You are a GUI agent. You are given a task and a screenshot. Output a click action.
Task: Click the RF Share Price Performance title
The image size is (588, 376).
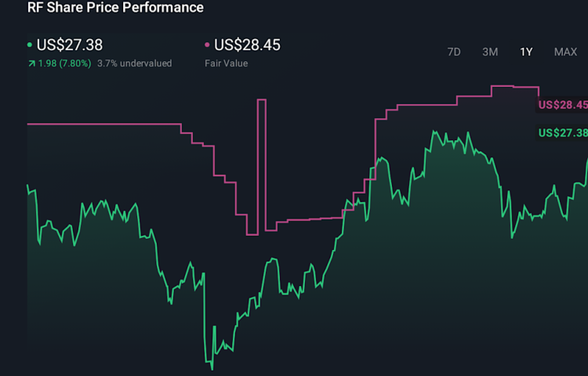[115, 8]
